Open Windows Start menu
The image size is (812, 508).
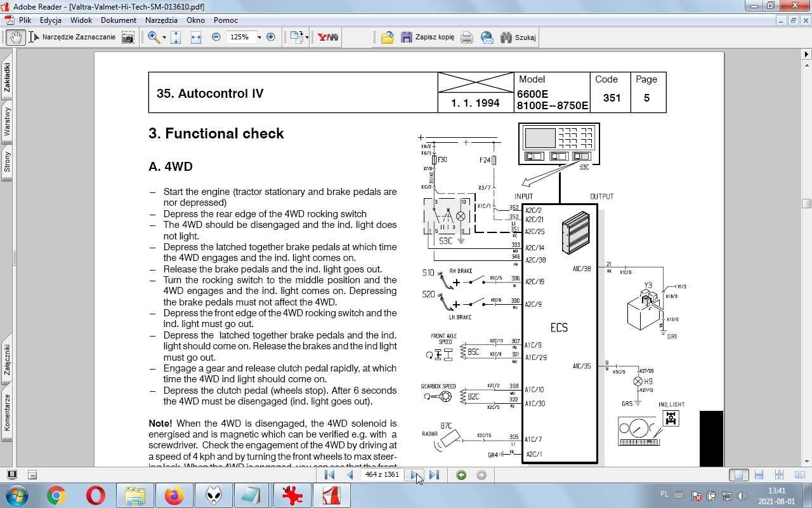[16, 495]
